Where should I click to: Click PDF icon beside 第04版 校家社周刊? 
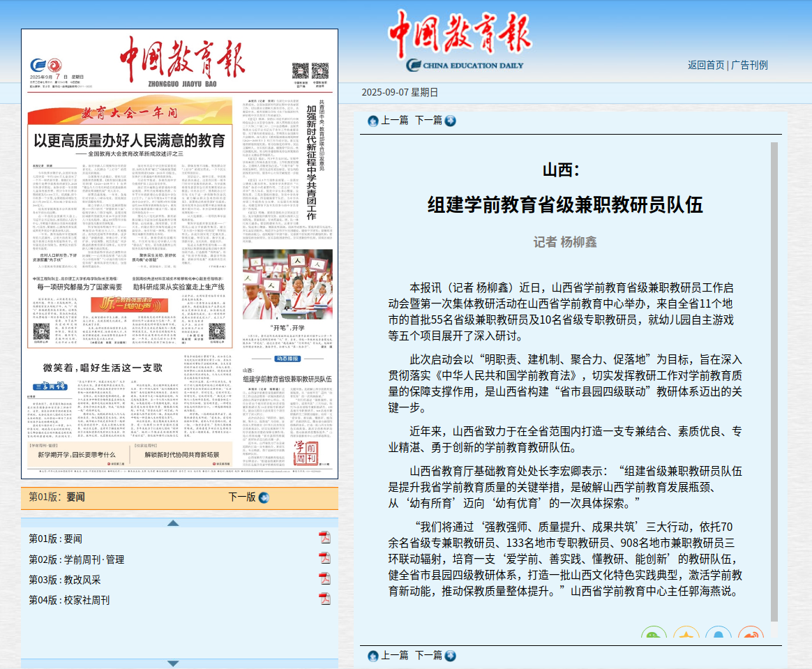point(324,599)
